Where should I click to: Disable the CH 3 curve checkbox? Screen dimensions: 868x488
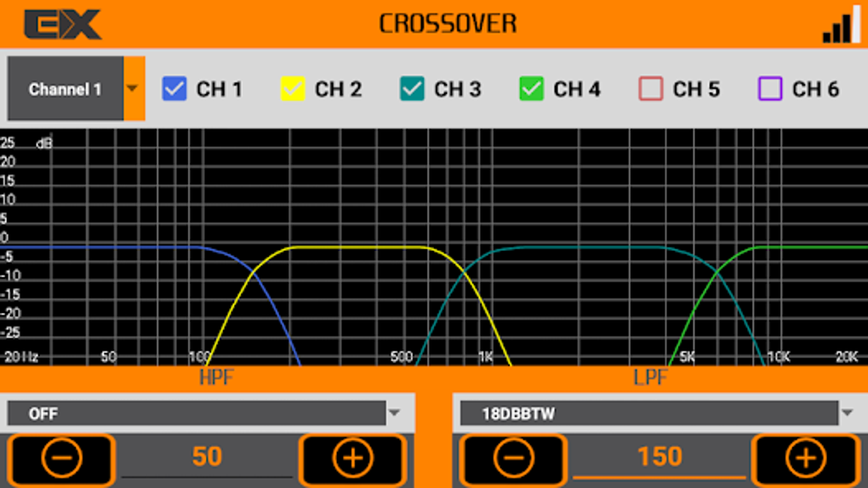tap(412, 88)
